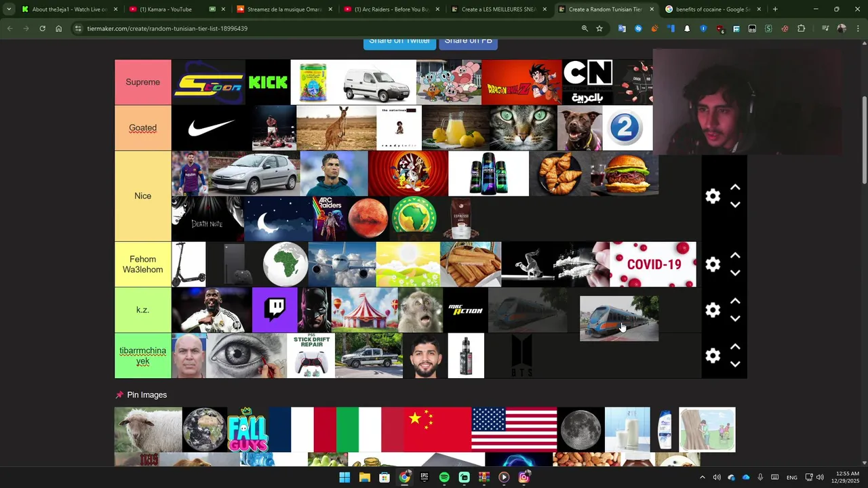Select the Cartoon Network Arabic image
This screenshot has height=488, width=868.
588,82
